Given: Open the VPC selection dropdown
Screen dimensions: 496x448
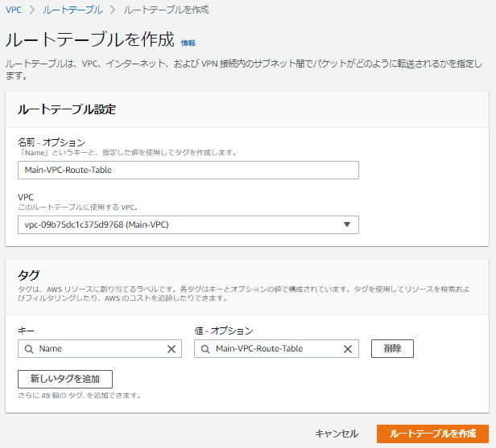Looking at the screenshot, I should pos(188,224).
